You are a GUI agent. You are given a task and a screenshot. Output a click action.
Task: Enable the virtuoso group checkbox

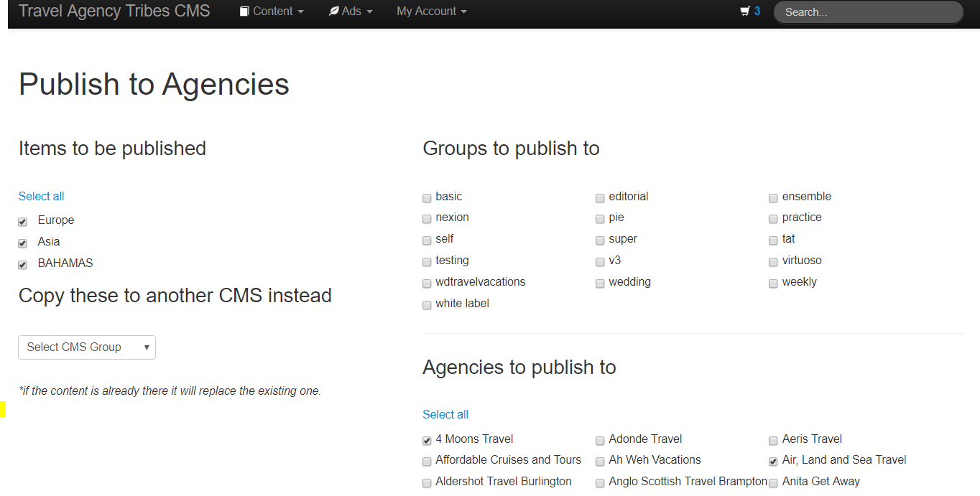pyautogui.click(x=773, y=262)
